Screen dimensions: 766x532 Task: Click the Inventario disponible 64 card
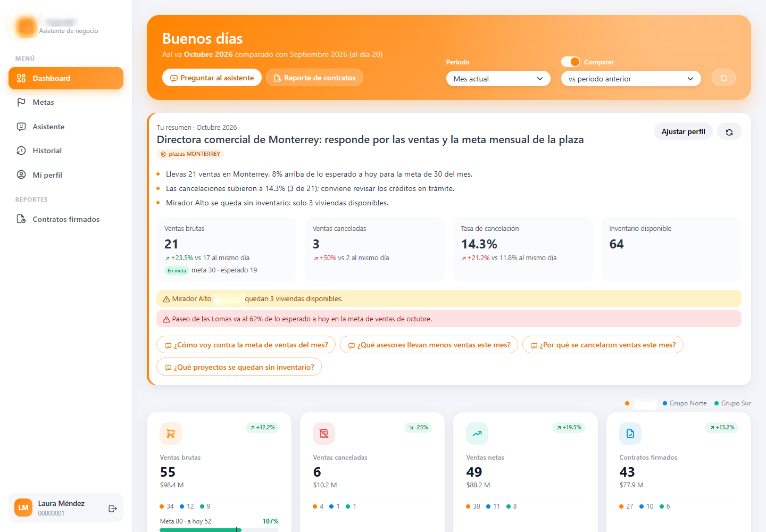[x=671, y=249]
